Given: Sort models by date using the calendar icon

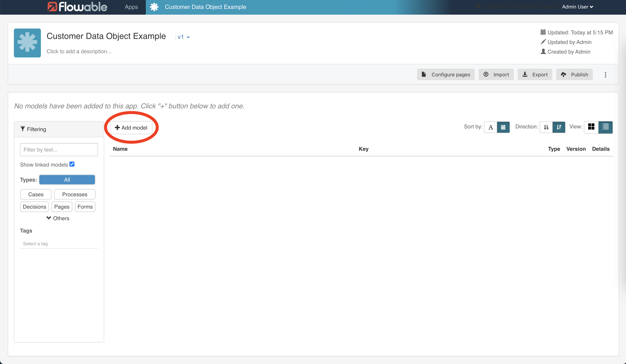Looking at the screenshot, I should pos(503,127).
